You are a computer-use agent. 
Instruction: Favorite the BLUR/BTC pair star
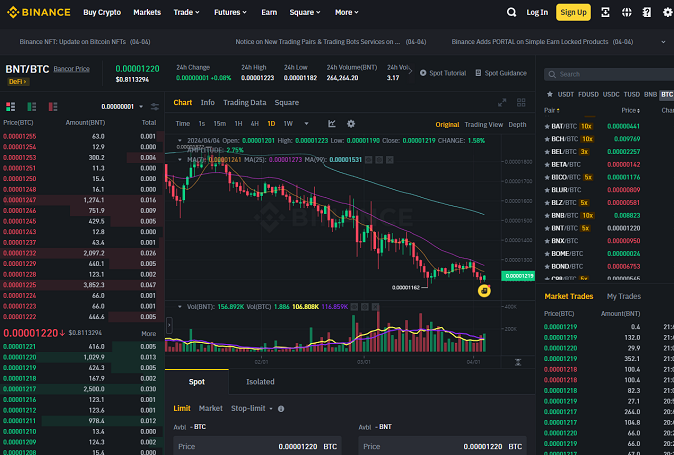click(547, 190)
